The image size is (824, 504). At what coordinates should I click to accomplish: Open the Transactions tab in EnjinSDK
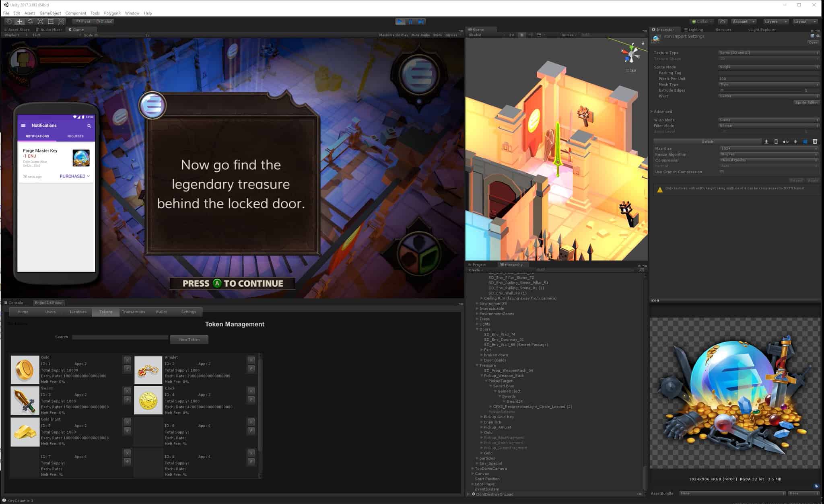coord(133,312)
